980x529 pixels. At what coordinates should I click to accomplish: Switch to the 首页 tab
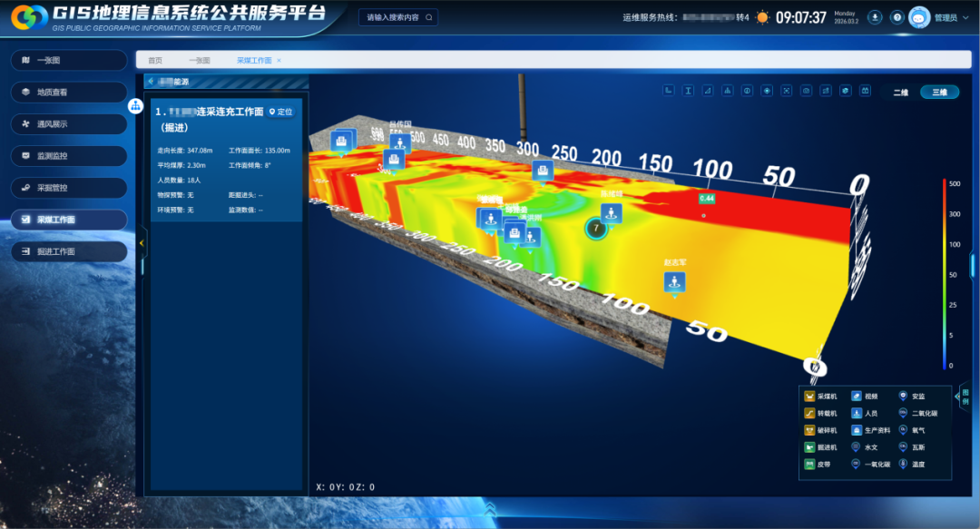(155, 60)
